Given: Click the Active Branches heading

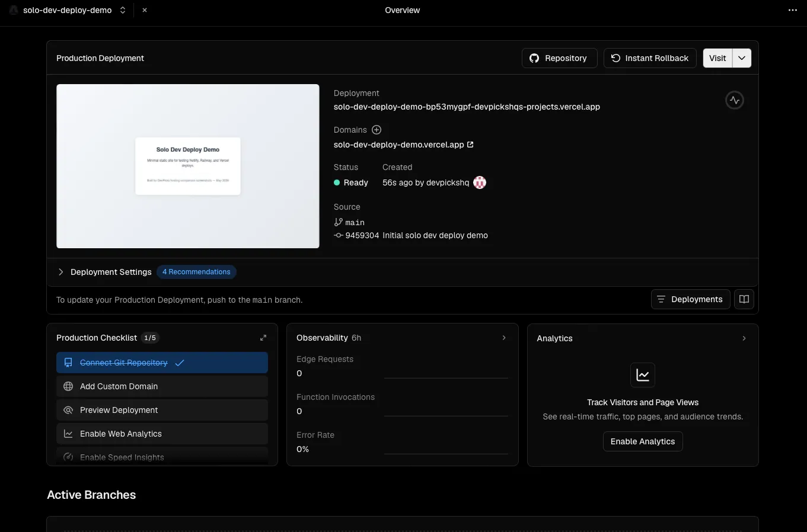Looking at the screenshot, I should click(91, 495).
